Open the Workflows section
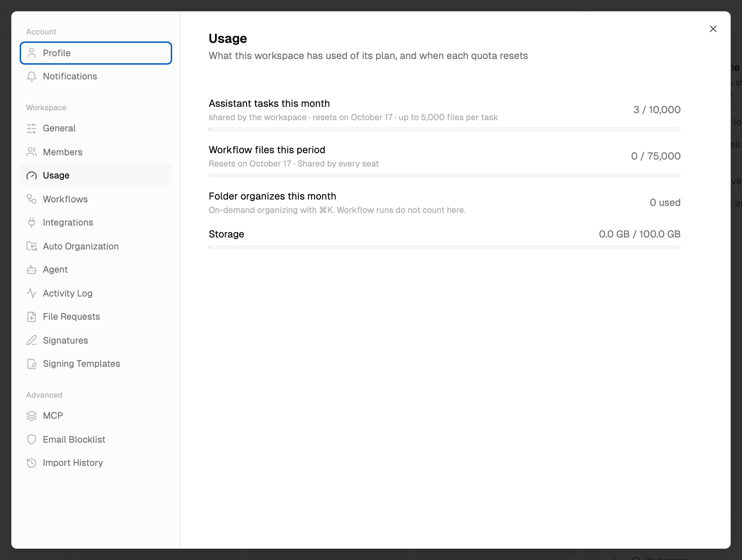The height and width of the screenshot is (560, 742). [96, 199]
